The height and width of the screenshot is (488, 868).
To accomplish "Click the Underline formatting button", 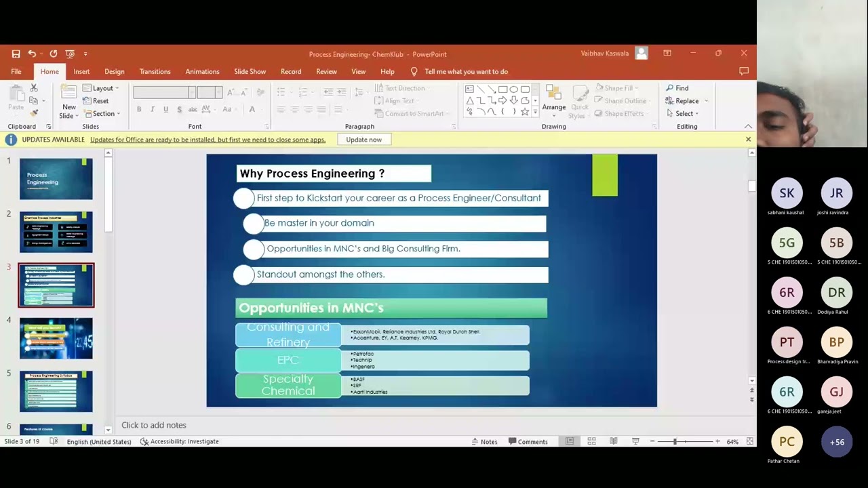I will [165, 109].
